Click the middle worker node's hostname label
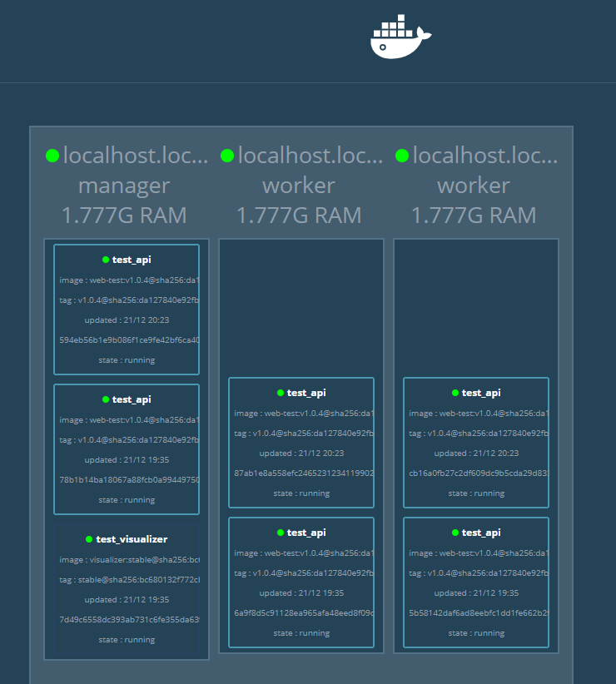Viewport: 616px width, 684px height. [x=310, y=156]
